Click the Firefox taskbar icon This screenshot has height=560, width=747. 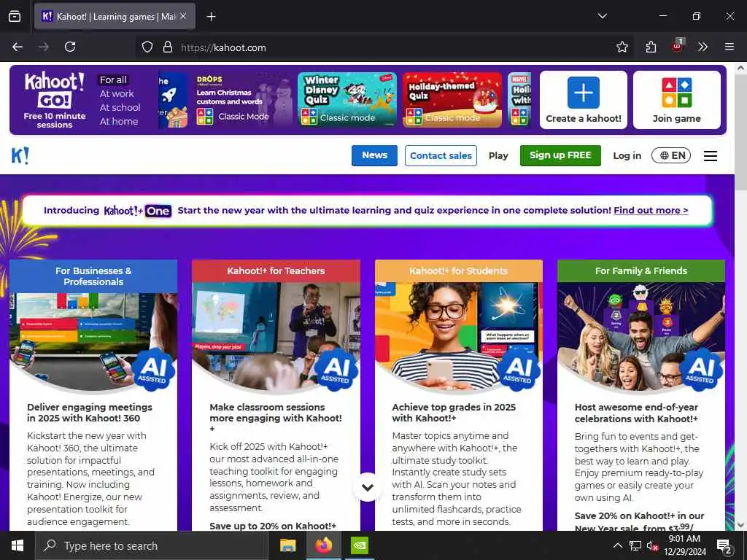point(323,545)
